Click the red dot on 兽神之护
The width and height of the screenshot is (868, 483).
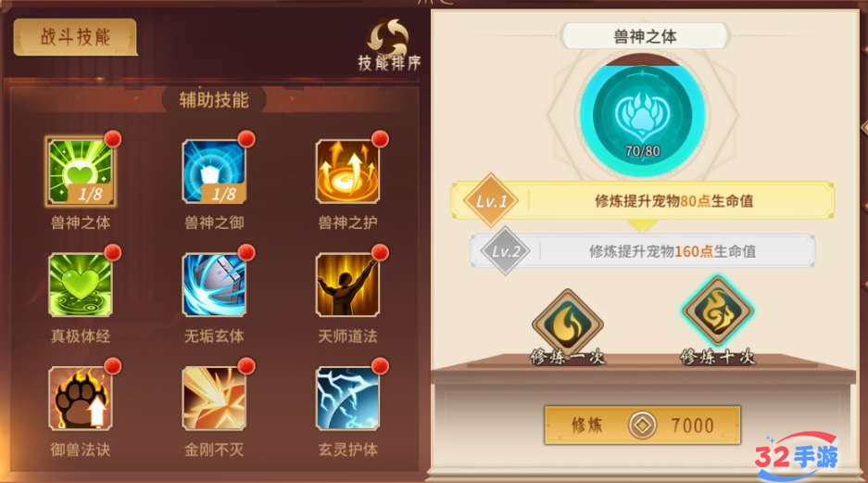(x=380, y=138)
